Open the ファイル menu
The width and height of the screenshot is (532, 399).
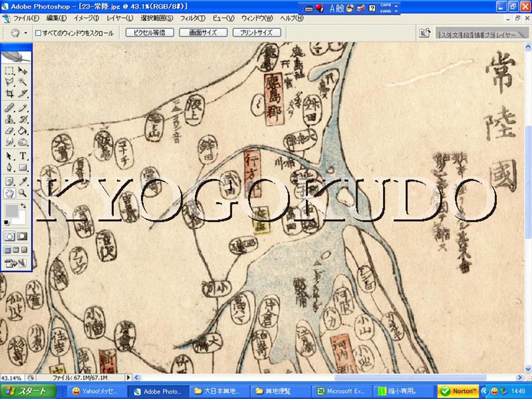pos(26,18)
